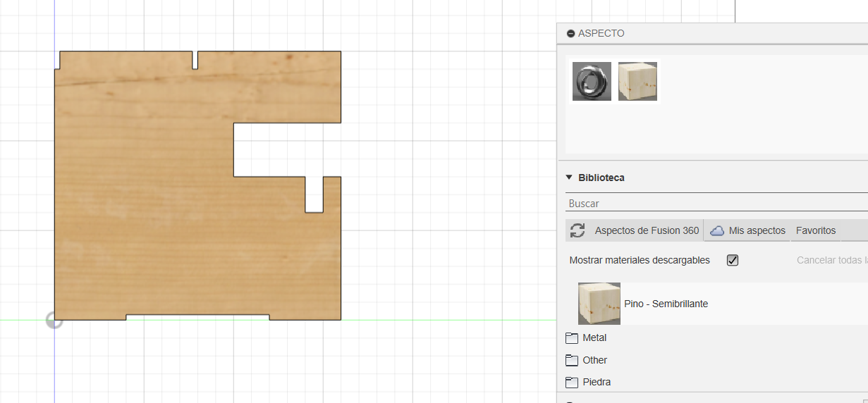Viewport: 868px width, 403px height.
Task: Click the Buscar search field
Action: (x=716, y=203)
